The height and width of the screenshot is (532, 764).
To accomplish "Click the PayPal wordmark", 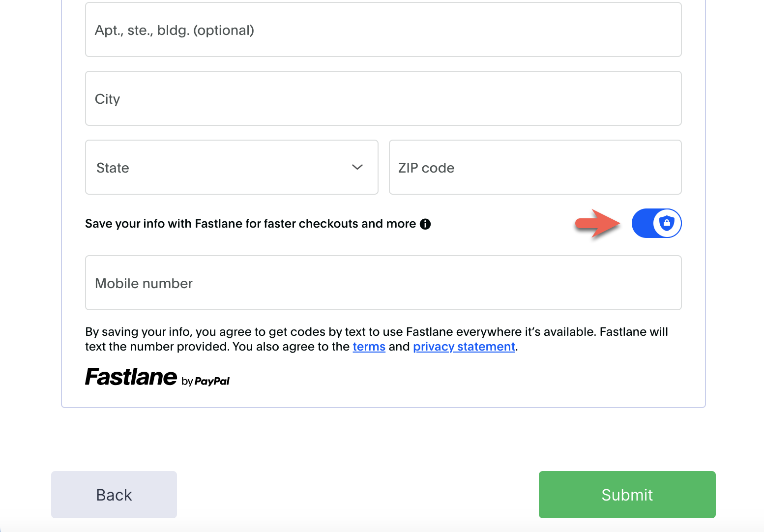I will pos(212,381).
